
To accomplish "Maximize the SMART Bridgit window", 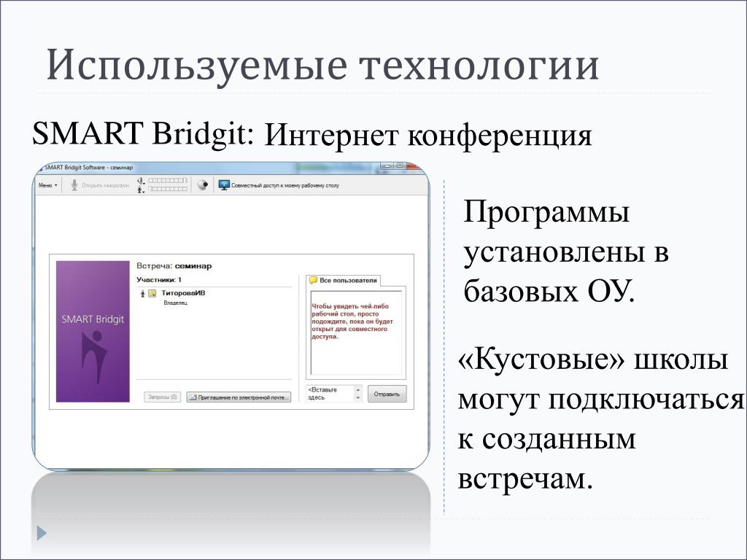I will pyautogui.click(x=399, y=166).
